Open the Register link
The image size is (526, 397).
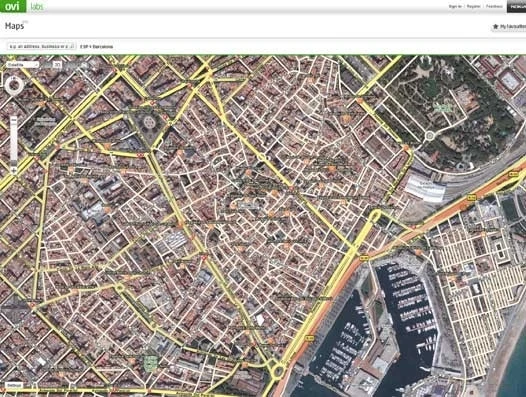pyautogui.click(x=473, y=6)
